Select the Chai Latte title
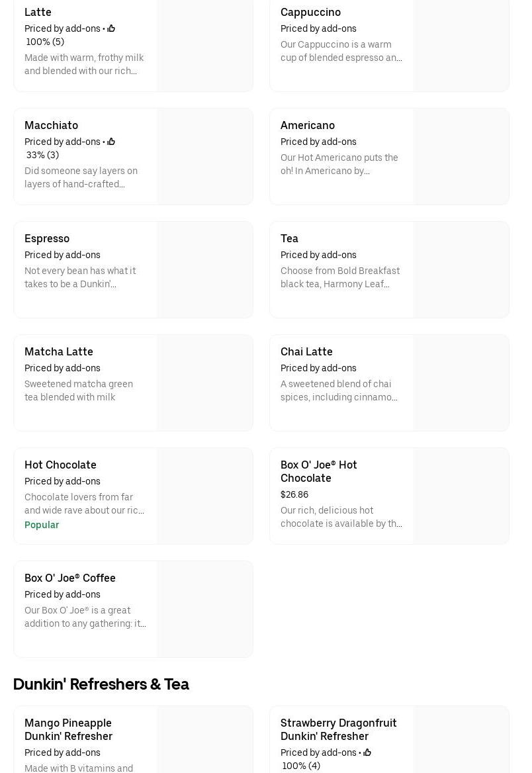Screen dimensions: 532x773 tap(306, 351)
